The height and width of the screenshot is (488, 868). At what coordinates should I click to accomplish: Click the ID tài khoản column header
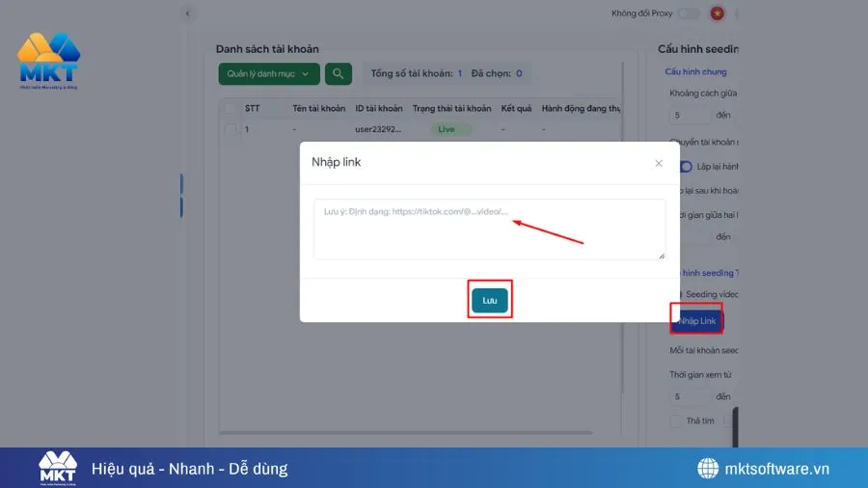click(379, 108)
